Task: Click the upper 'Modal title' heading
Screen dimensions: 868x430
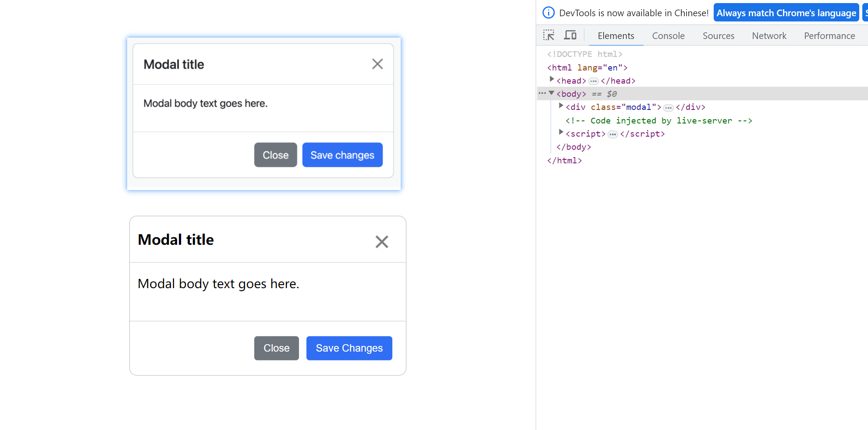Action: [174, 64]
